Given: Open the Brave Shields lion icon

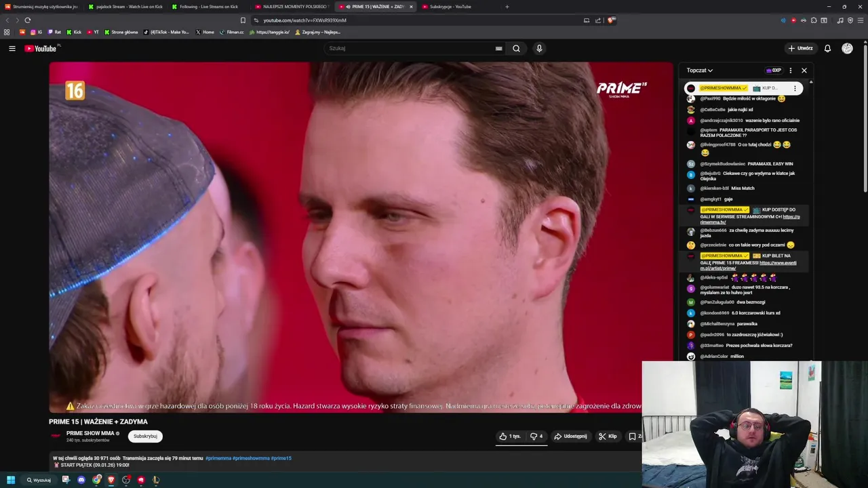Looking at the screenshot, I should 611,20.
